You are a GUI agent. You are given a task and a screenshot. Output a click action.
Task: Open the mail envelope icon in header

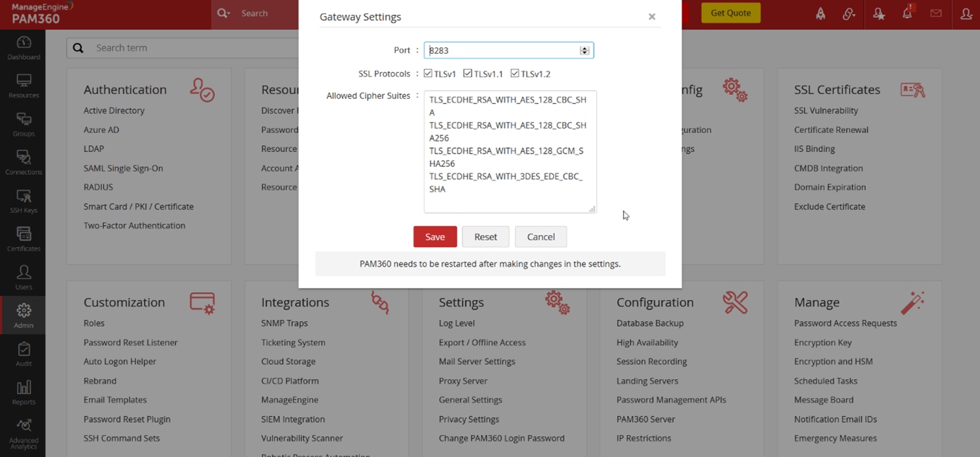[936, 13]
